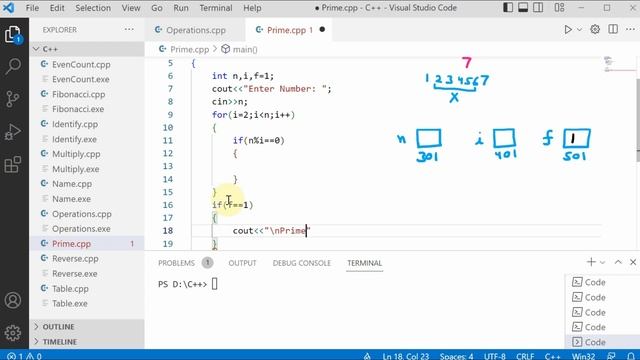Open the editor More Actions ellipsis
640x360 pixels.
point(630,29)
